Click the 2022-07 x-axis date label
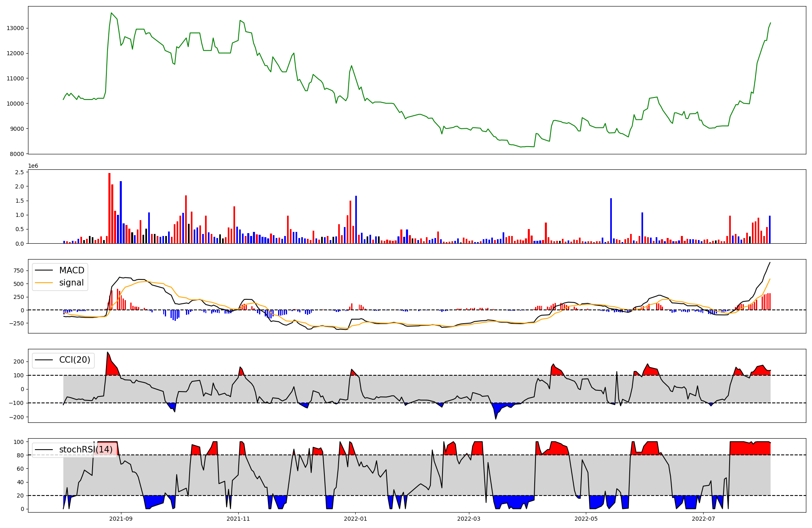Viewport: 812px width, 528px height. pyautogui.click(x=704, y=519)
